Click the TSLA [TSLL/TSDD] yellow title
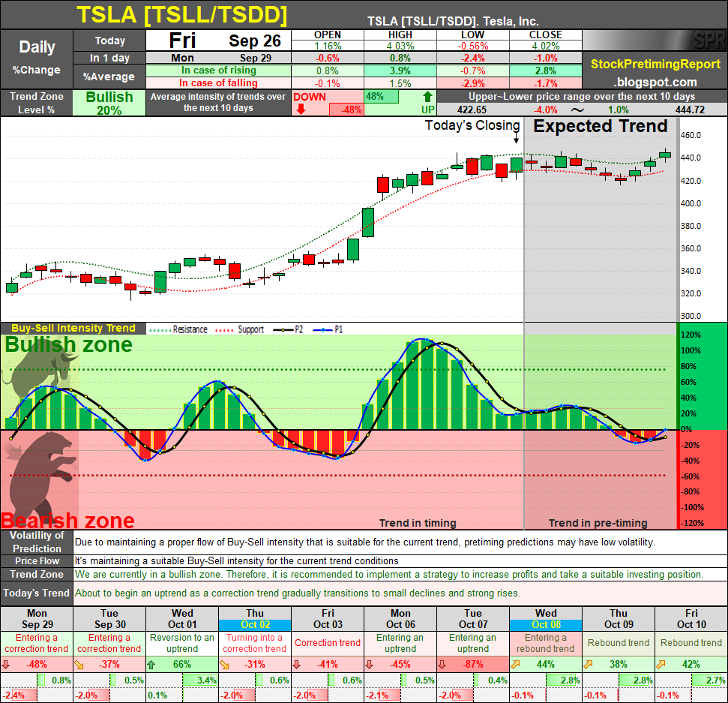This screenshot has height=703, width=728. (181, 15)
